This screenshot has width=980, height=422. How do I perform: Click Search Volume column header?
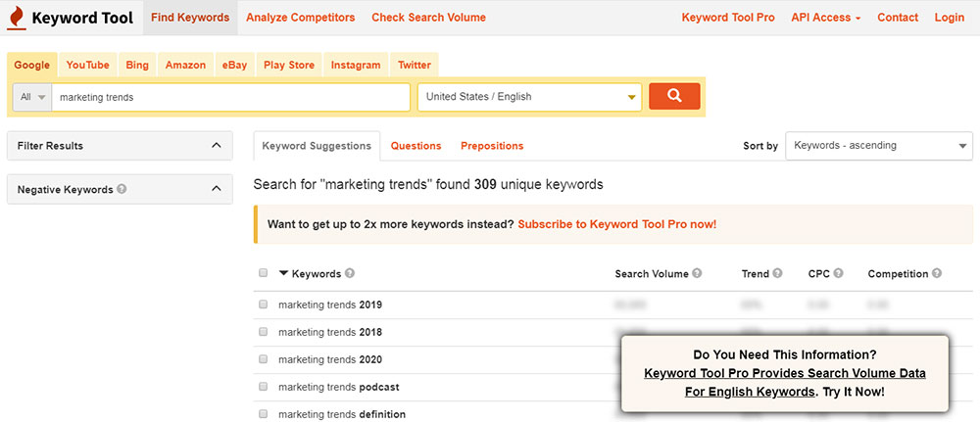[x=652, y=273]
